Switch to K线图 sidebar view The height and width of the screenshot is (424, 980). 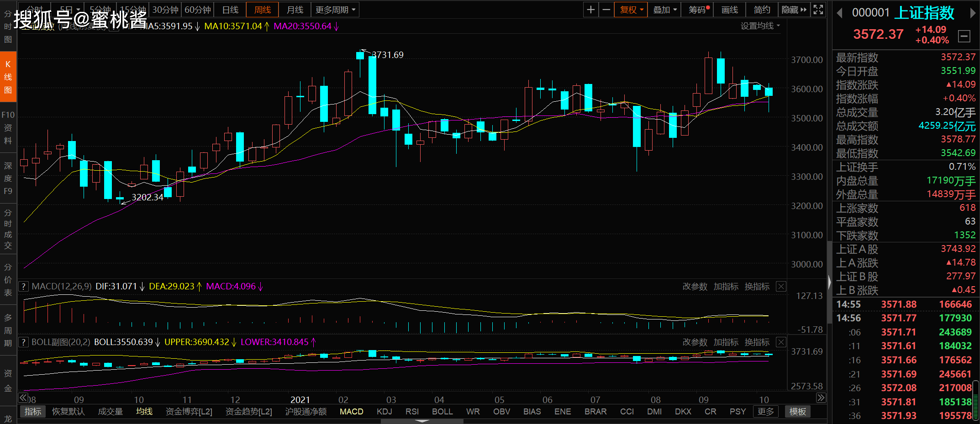(x=8, y=77)
